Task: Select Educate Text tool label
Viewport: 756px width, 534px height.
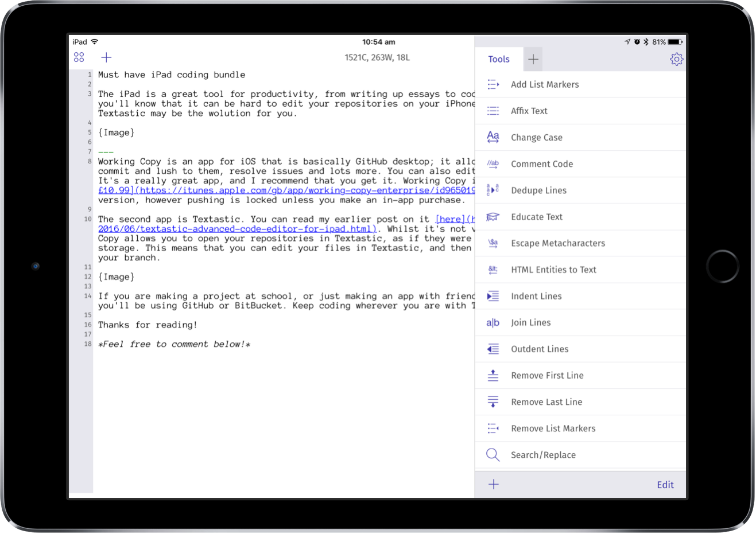Action: tap(537, 216)
